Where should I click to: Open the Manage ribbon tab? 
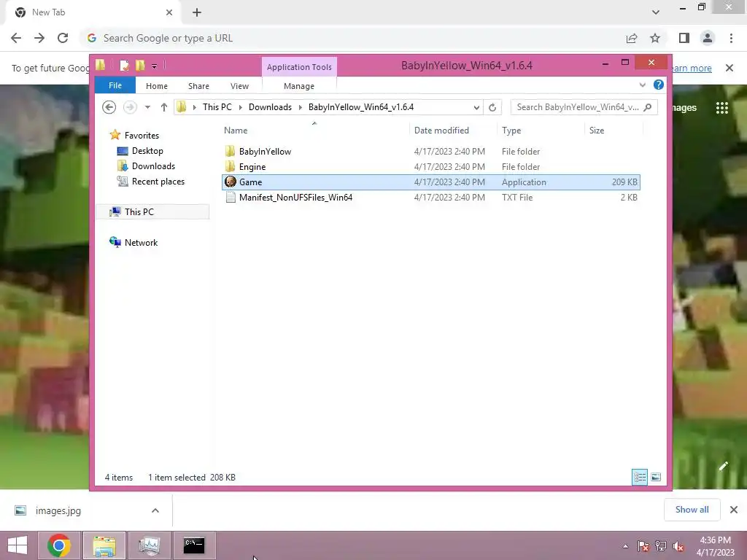[x=299, y=86]
